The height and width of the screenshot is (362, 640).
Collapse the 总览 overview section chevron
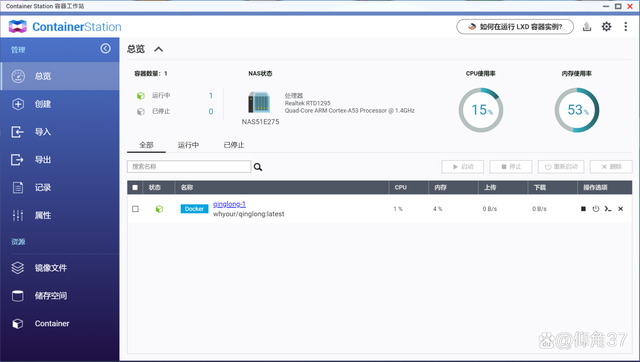click(x=158, y=49)
